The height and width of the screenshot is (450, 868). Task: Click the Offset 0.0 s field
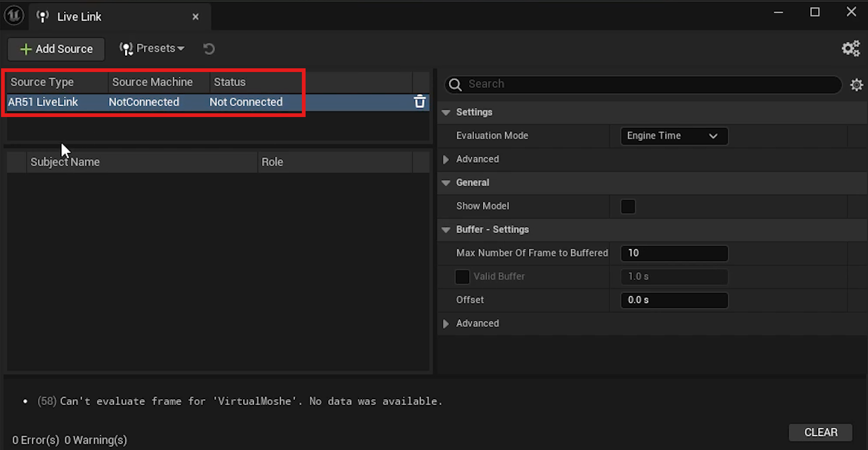(674, 300)
